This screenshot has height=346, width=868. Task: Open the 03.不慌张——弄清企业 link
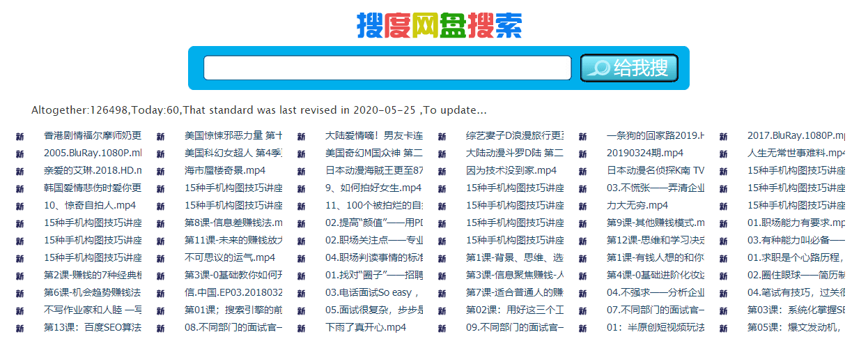(656, 188)
